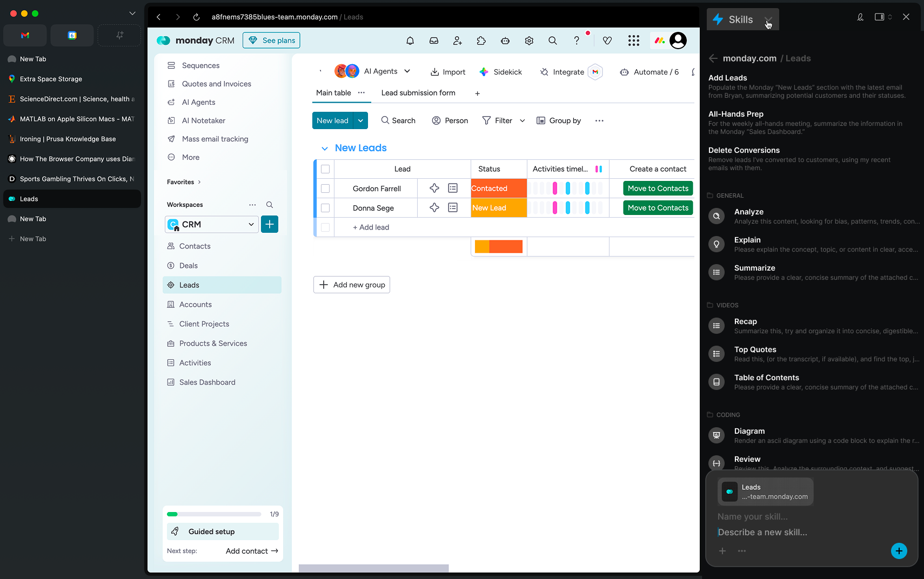Image resolution: width=924 pixels, height=579 pixels.
Task: Toggle the split view icon in Skills panel
Action: (x=880, y=17)
